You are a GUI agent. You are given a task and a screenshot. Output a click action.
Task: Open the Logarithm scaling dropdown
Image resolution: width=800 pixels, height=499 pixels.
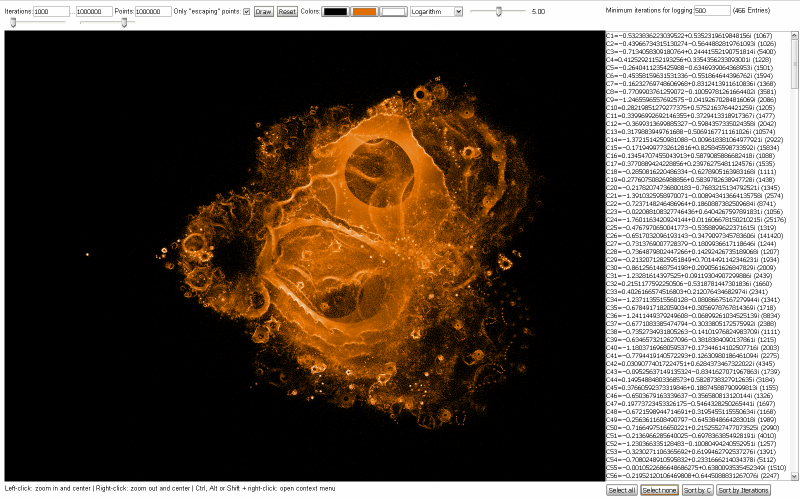436,11
